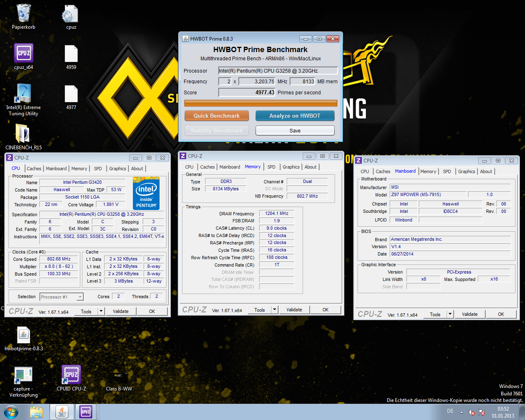
Task: Click Analyze on HWBOT button
Action: [295, 116]
